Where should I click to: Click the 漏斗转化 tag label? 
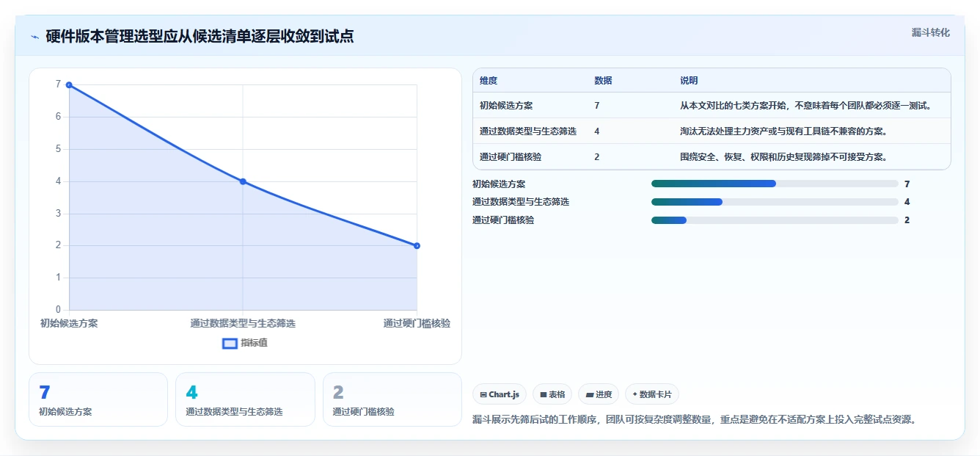pyautogui.click(x=931, y=32)
